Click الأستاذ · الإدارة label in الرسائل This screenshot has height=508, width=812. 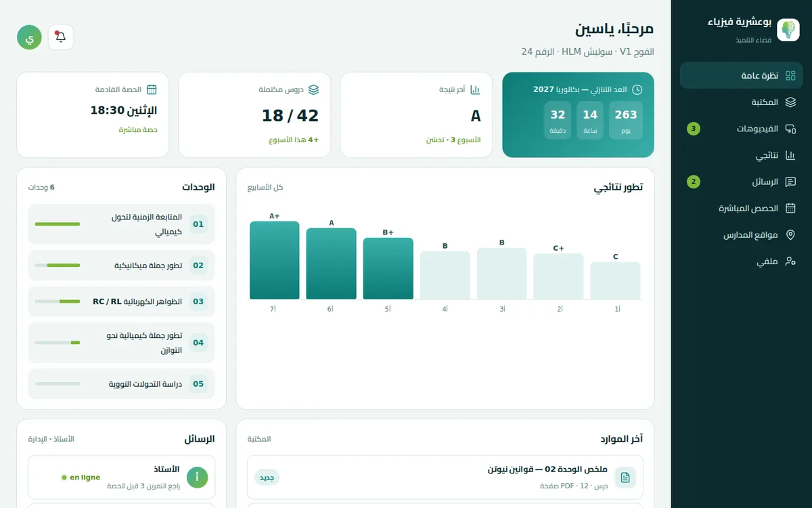point(51,439)
